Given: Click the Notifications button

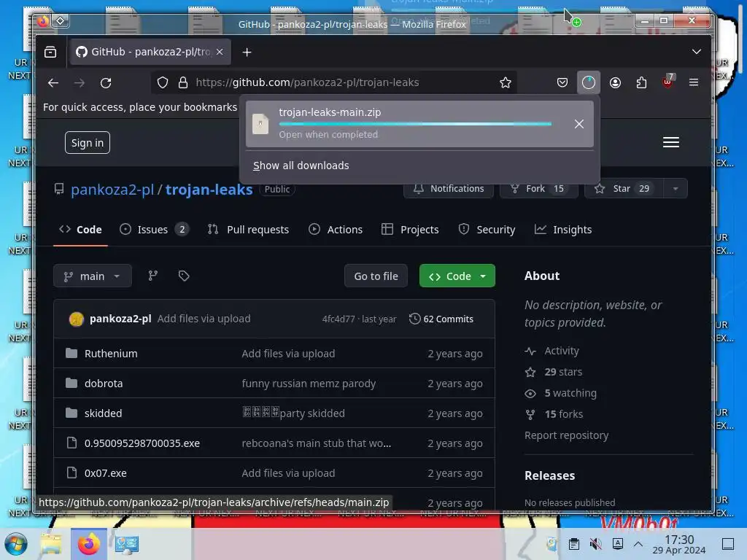Looking at the screenshot, I should pos(449,189).
